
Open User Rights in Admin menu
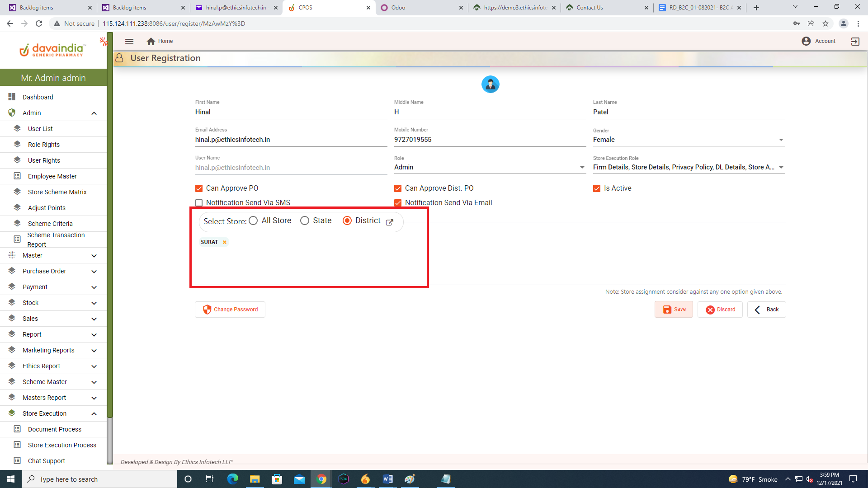(x=44, y=160)
